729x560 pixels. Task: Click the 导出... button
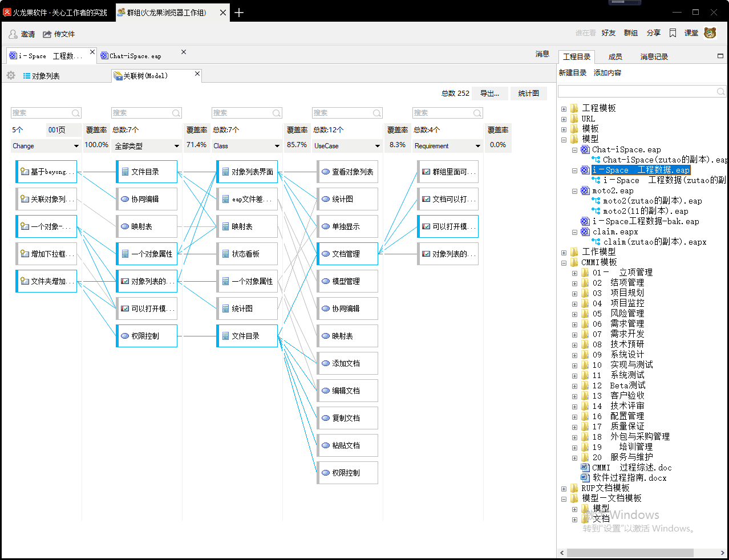489,93
